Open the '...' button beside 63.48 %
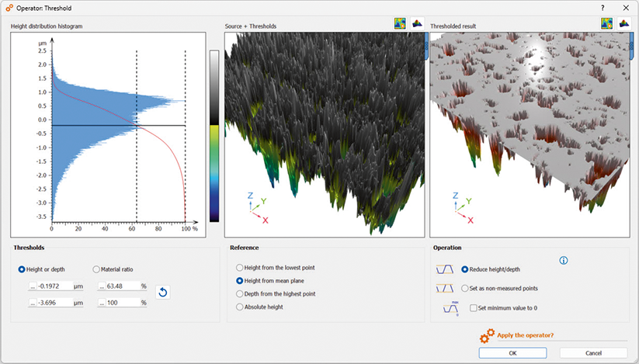The width and height of the screenshot is (639, 364). click(103, 286)
